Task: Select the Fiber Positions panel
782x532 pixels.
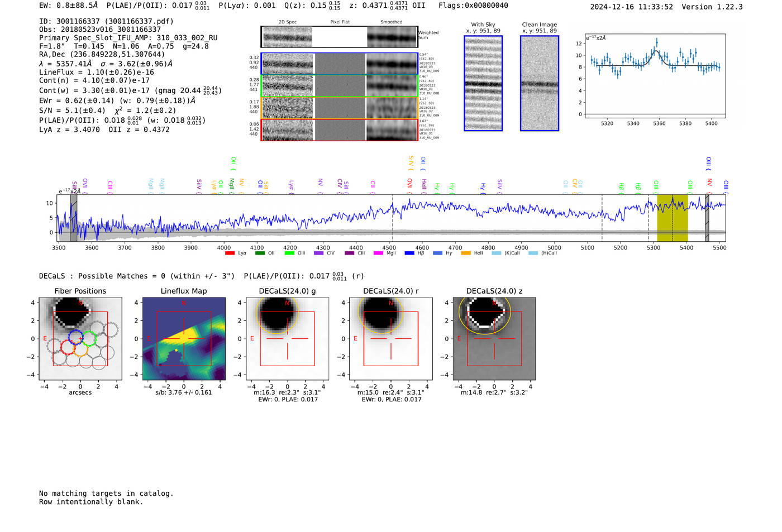Action: coord(80,338)
